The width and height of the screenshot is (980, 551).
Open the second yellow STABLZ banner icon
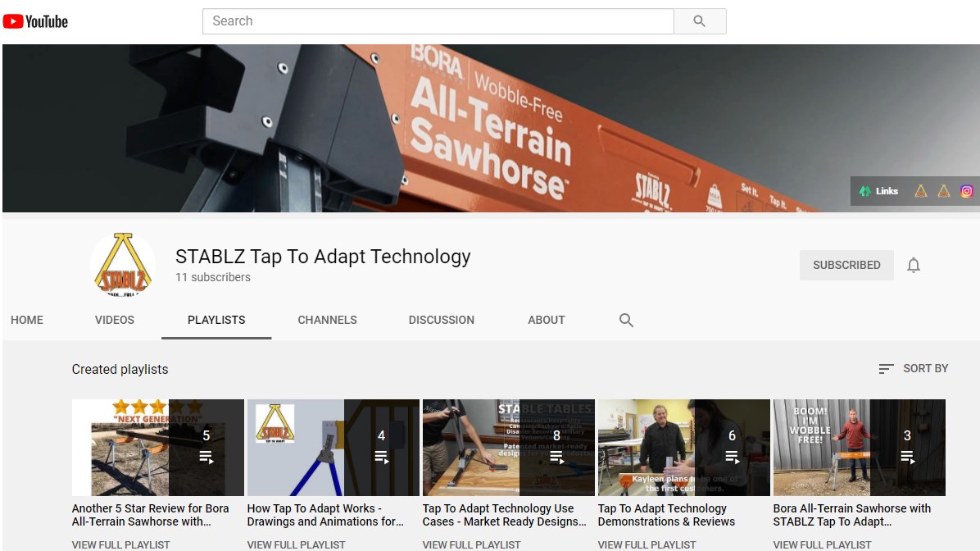pos(944,191)
